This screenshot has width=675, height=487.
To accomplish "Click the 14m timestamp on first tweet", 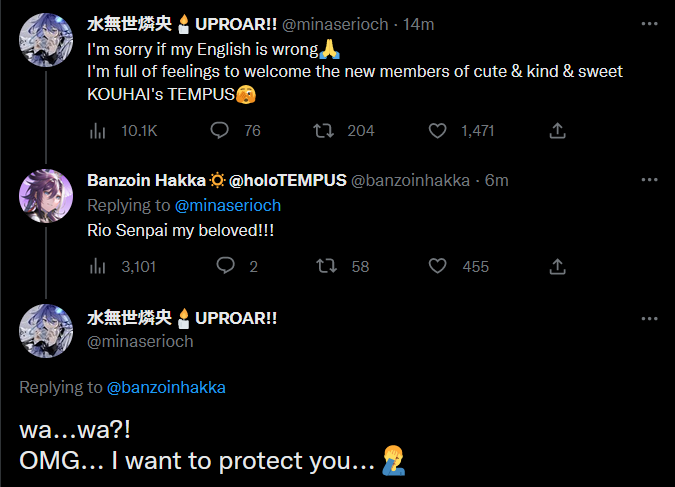I will (x=417, y=21).
